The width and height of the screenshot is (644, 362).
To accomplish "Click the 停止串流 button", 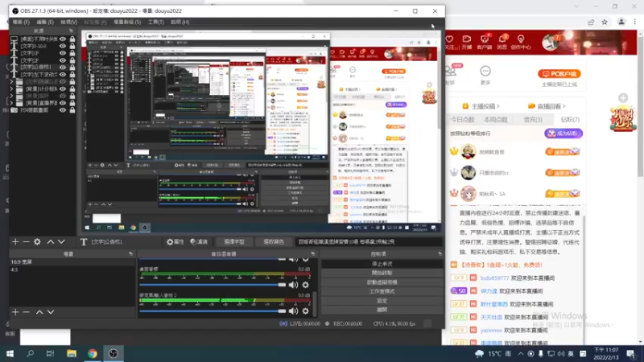I will pos(382,264).
